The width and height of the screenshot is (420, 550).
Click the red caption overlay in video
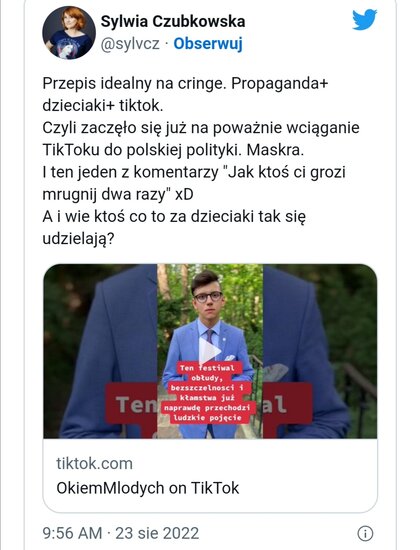207,393
